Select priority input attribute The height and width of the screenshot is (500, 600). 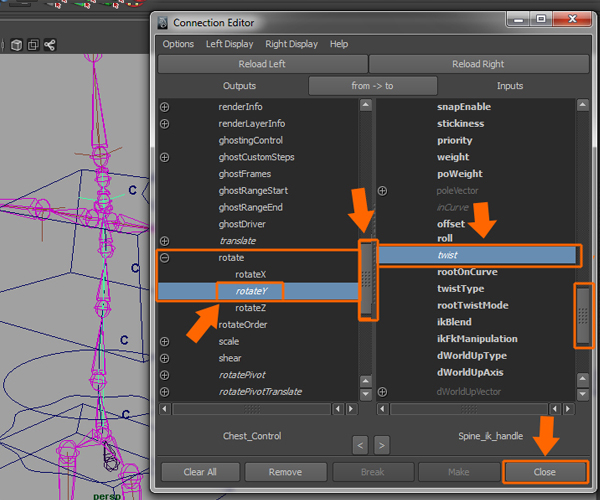455,141
